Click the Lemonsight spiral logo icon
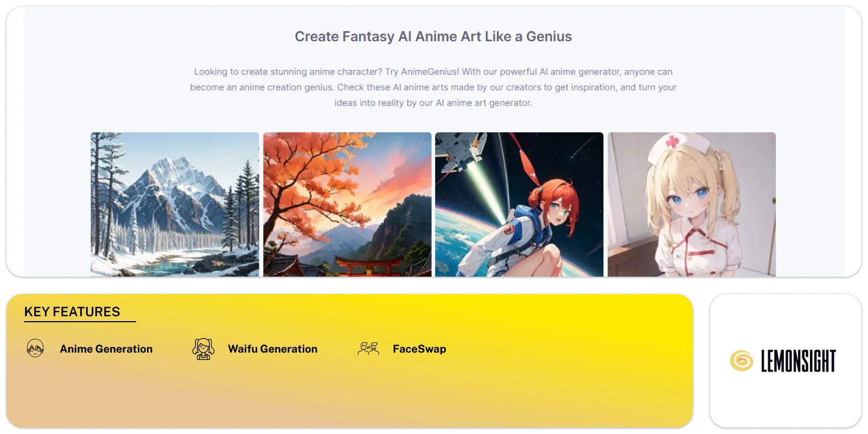868x434 pixels. click(x=742, y=361)
